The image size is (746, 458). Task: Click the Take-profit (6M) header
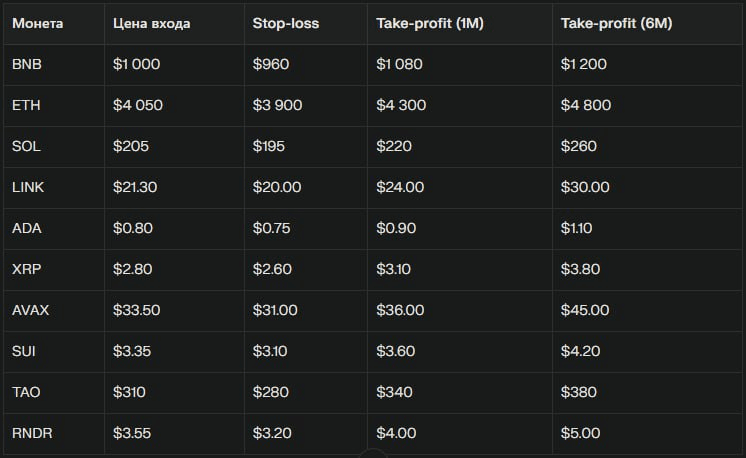[x=616, y=23]
